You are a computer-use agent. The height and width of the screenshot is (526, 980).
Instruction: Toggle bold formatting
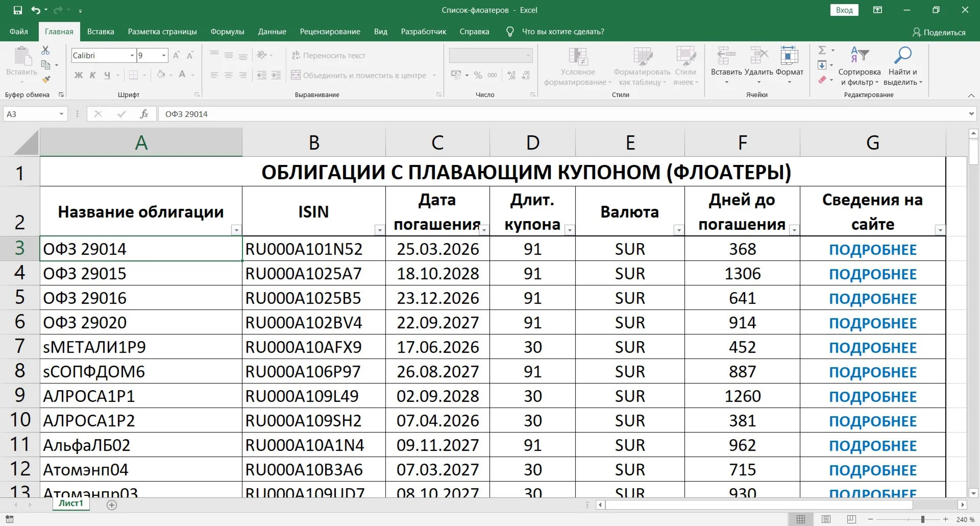pos(78,75)
